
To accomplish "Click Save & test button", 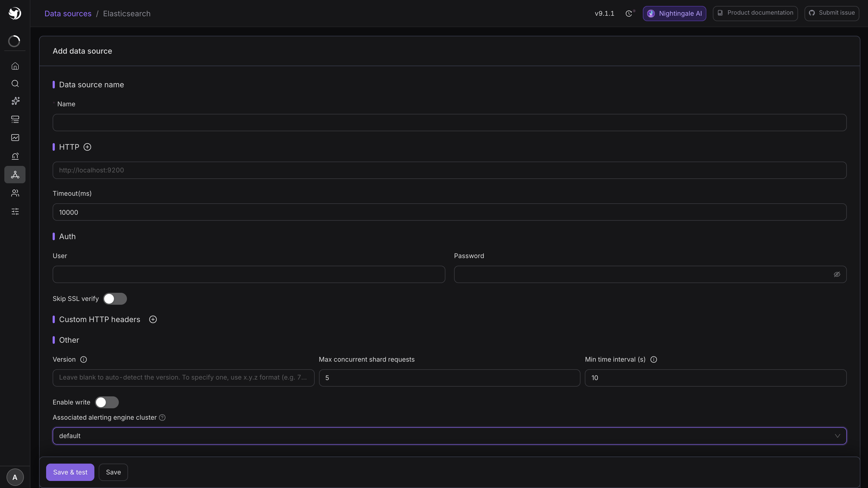I will pyautogui.click(x=70, y=472).
